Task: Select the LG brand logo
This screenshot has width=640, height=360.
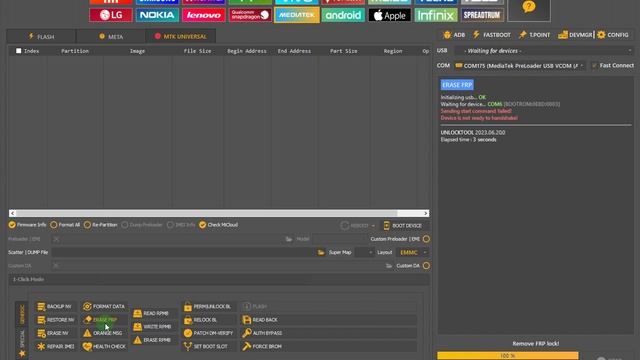Action: pos(111,15)
